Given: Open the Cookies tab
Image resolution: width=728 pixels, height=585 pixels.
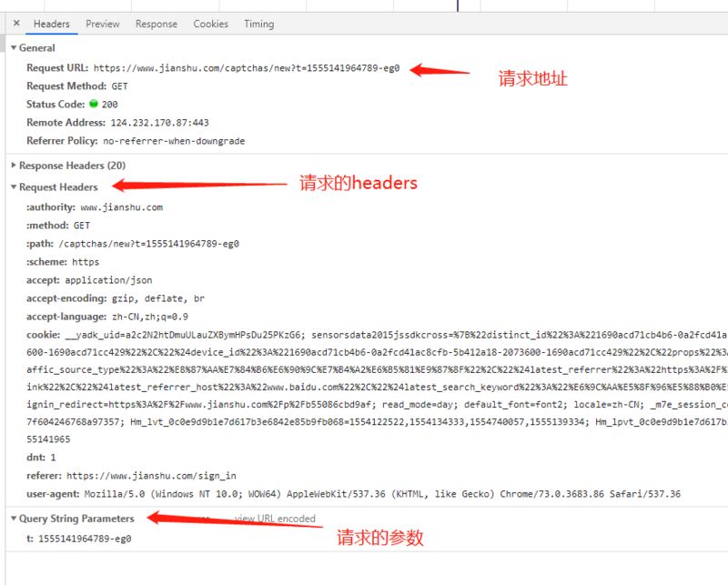Looking at the screenshot, I should (210, 24).
